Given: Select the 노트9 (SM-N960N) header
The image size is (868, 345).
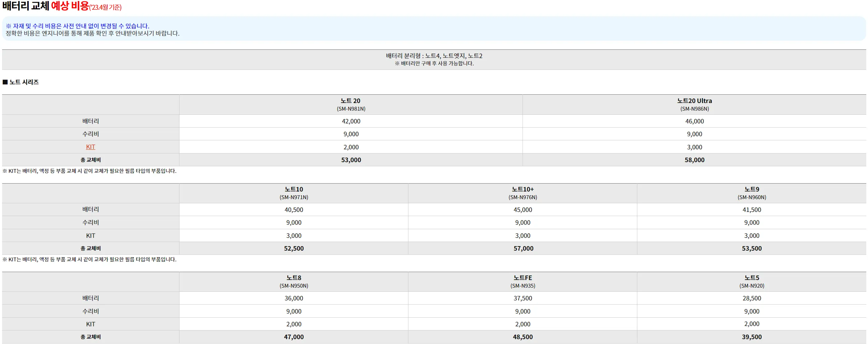Looking at the screenshot, I should pyautogui.click(x=752, y=193).
